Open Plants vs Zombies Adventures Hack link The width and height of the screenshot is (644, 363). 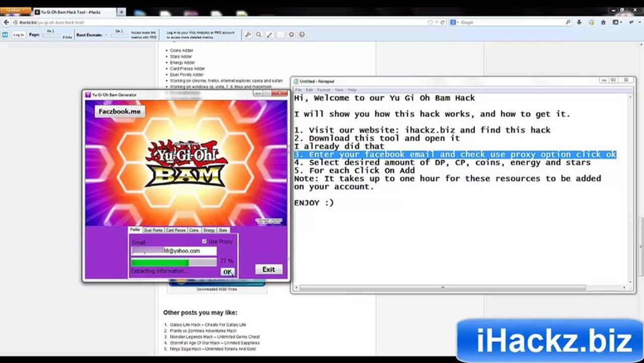203,331
